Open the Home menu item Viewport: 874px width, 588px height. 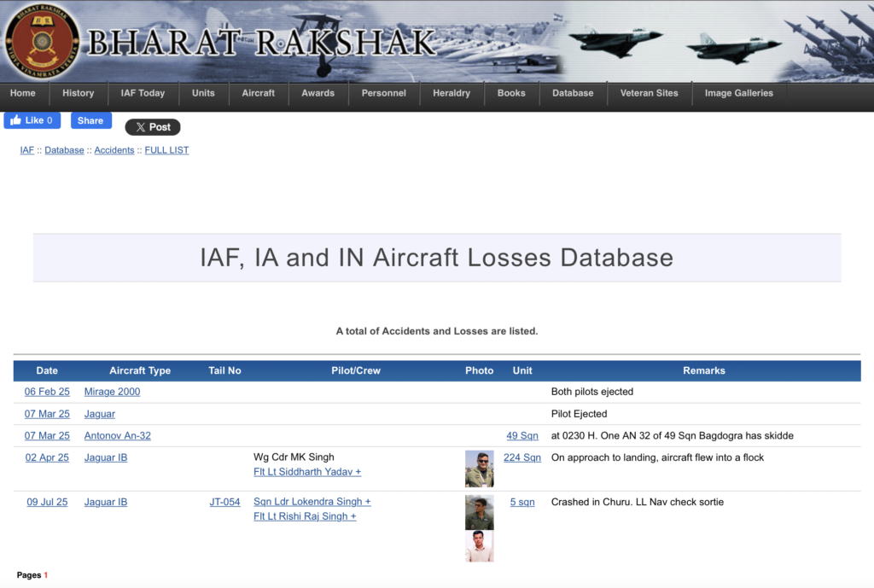pyautogui.click(x=23, y=93)
